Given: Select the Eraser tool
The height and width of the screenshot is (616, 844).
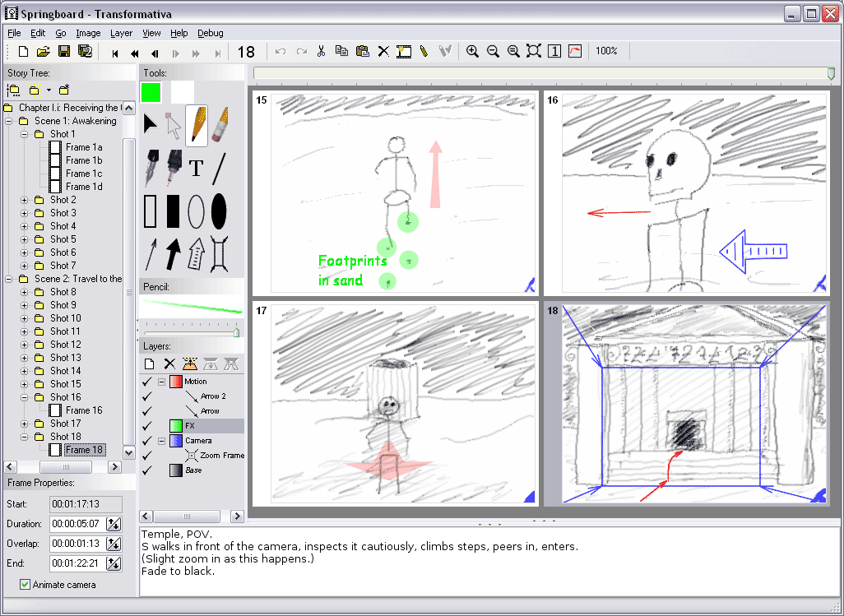Looking at the screenshot, I should tap(220, 126).
